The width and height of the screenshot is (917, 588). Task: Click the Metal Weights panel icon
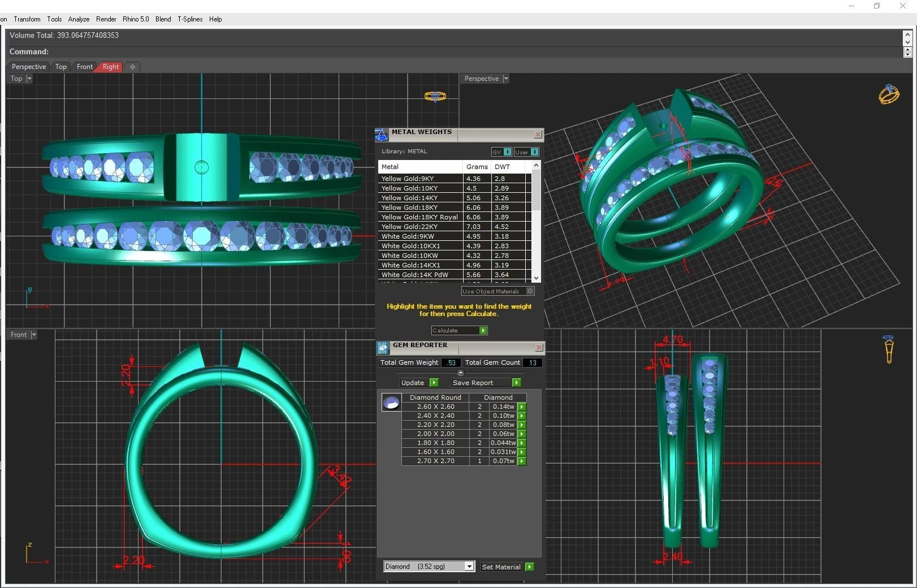click(x=382, y=135)
